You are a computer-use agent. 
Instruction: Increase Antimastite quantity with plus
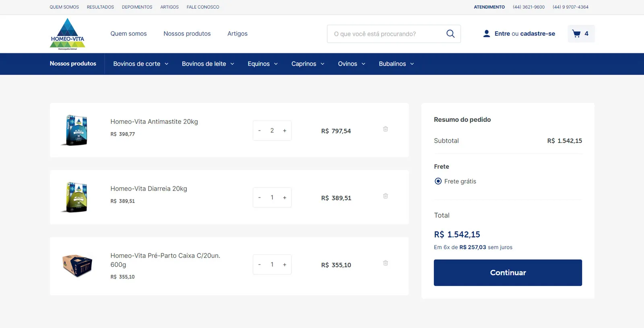point(285,131)
